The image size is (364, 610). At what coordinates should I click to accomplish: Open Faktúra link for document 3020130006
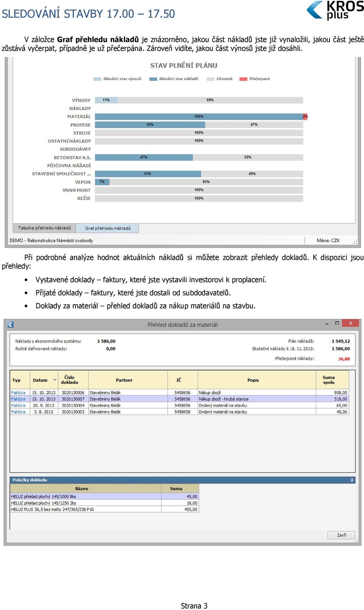coord(18,393)
